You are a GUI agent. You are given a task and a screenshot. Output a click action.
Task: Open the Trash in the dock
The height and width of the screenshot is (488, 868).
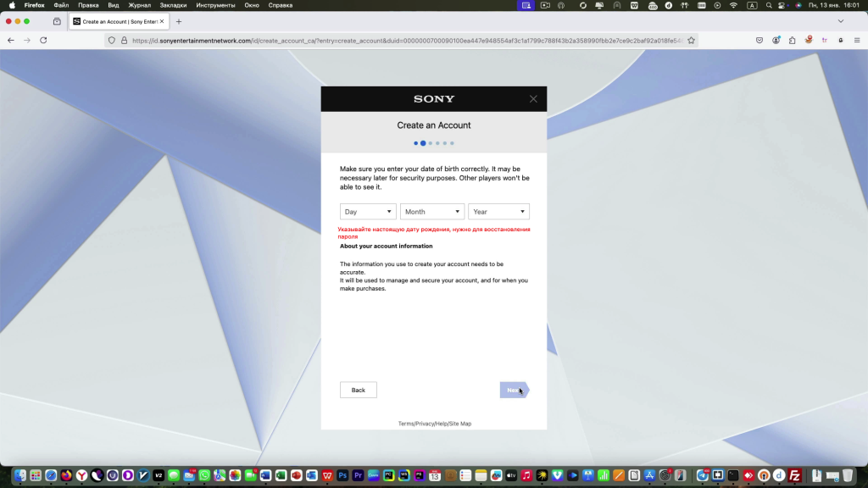coord(847,475)
